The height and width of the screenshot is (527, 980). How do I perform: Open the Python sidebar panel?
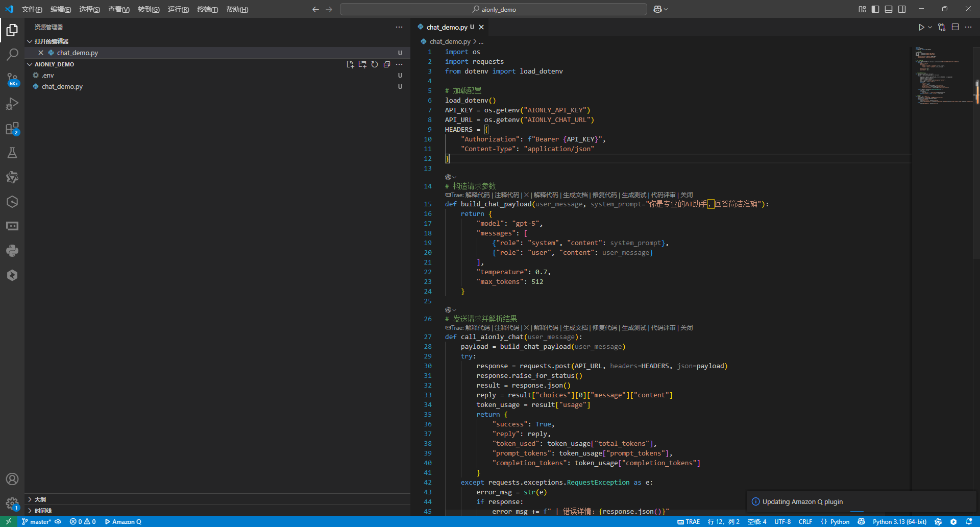12,251
